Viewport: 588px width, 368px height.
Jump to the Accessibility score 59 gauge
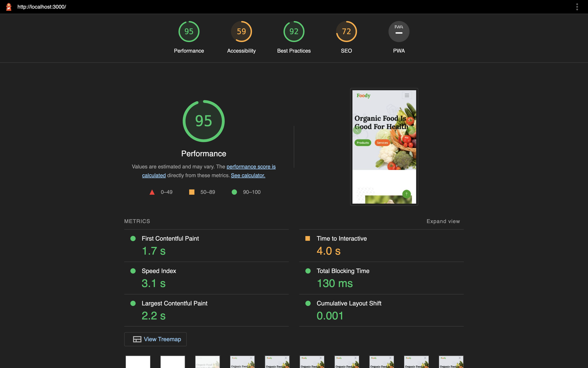(241, 32)
